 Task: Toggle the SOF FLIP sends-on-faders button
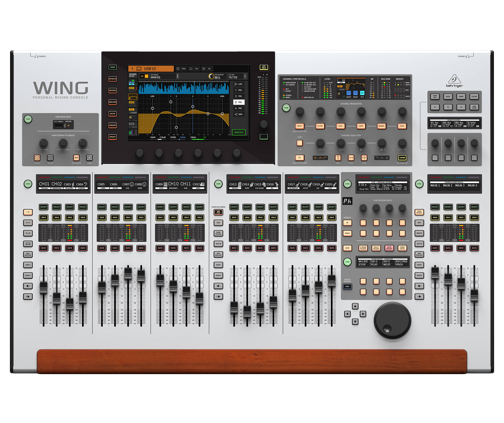click(218, 212)
